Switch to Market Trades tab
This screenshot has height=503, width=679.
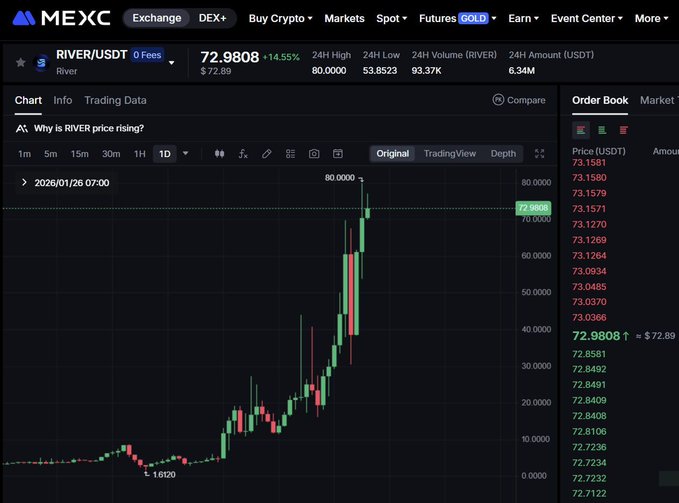coord(659,100)
